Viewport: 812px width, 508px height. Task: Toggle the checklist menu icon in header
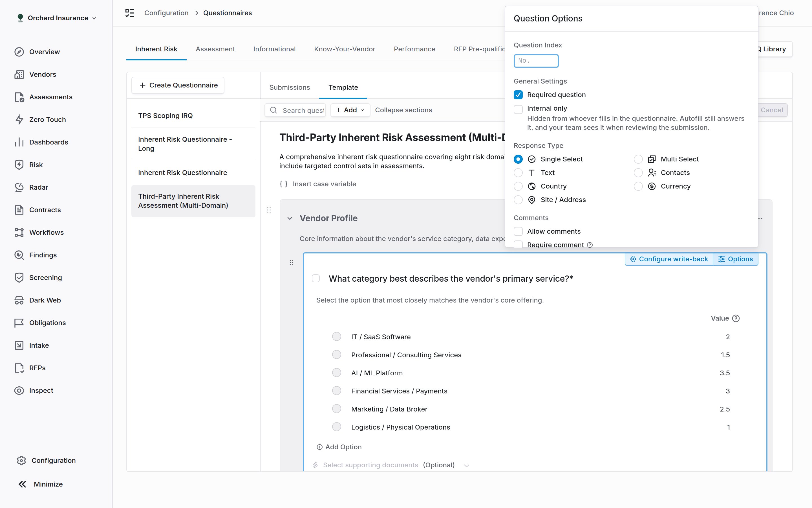129,13
